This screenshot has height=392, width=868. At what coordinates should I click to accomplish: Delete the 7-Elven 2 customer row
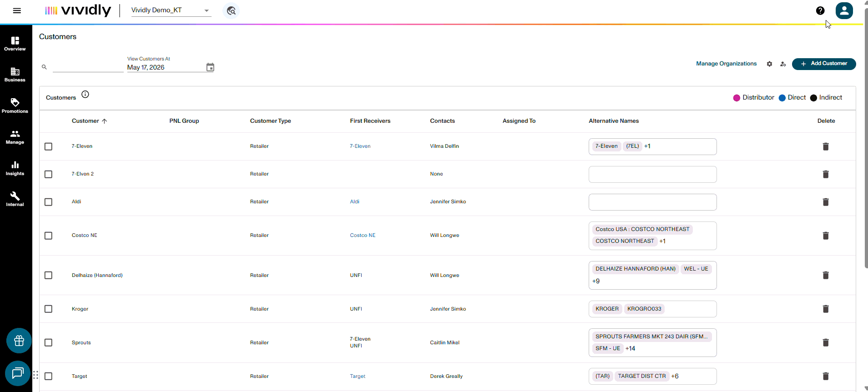pyautogui.click(x=826, y=174)
